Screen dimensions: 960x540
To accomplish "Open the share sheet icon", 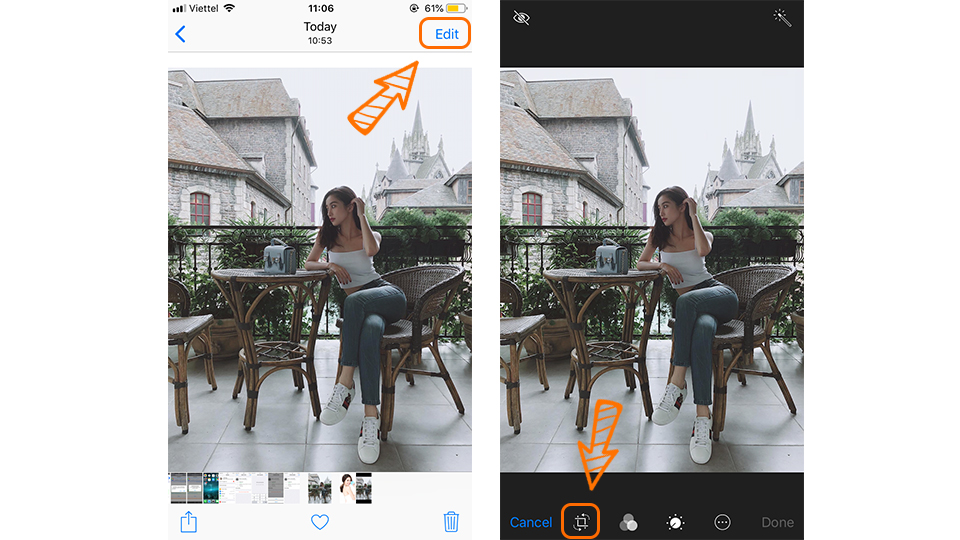I will coord(189,522).
